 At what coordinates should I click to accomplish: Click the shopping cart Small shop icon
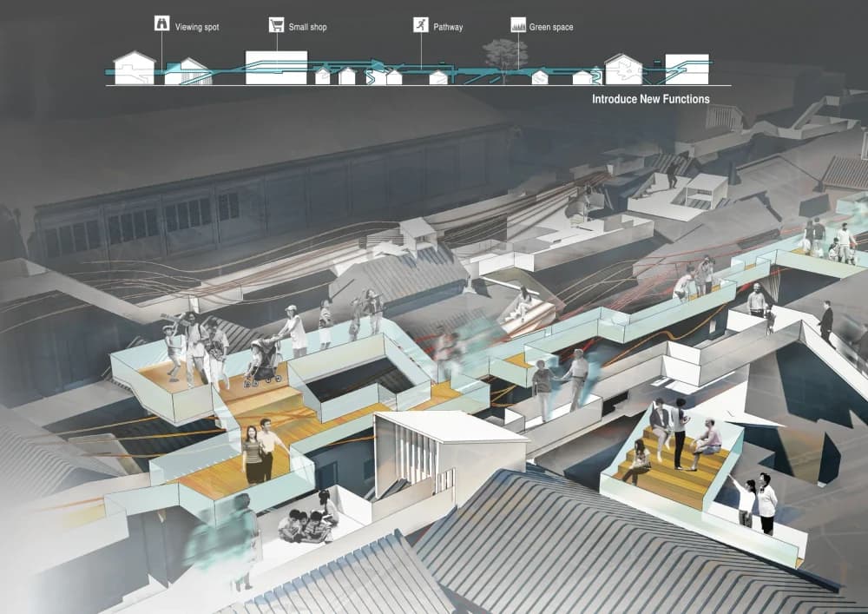pyautogui.click(x=276, y=24)
